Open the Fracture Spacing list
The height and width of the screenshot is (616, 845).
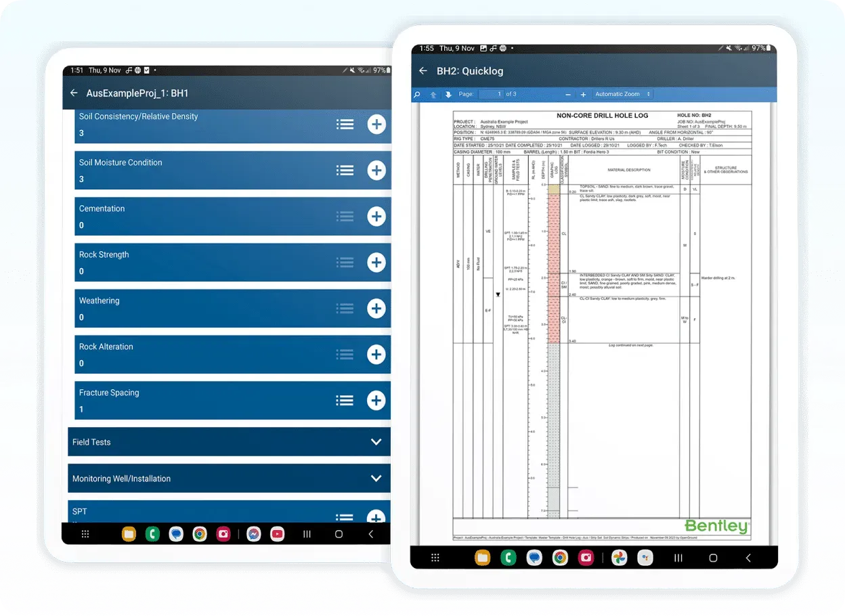pyautogui.click(x=345, y=401)
